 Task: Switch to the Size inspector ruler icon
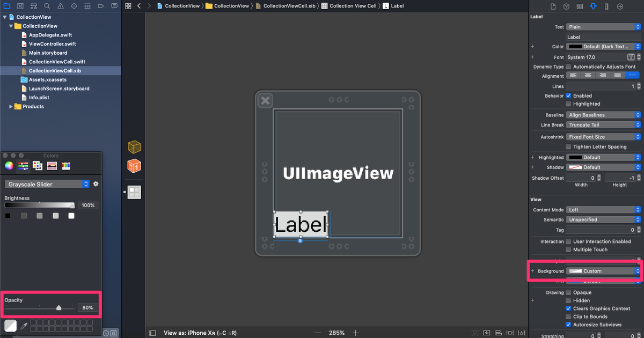[x=607, y=5]
